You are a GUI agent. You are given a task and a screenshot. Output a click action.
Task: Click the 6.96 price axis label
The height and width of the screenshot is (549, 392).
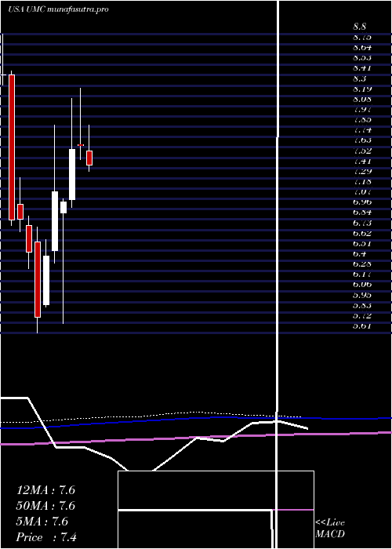point(362,202)
